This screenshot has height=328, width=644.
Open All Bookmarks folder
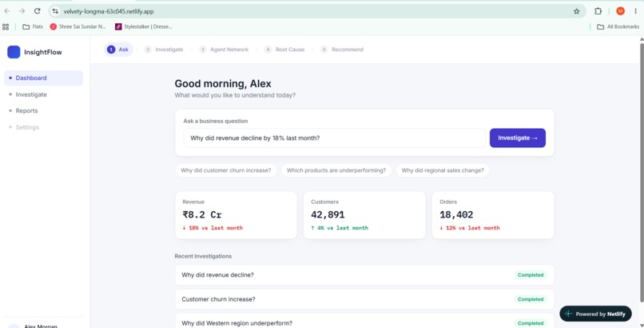[x=618, y=26]
